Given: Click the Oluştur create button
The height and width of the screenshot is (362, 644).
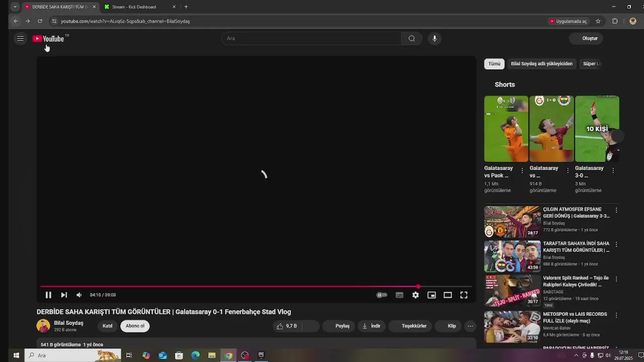Looking at the screenshot, I should (x=587, y=38).
